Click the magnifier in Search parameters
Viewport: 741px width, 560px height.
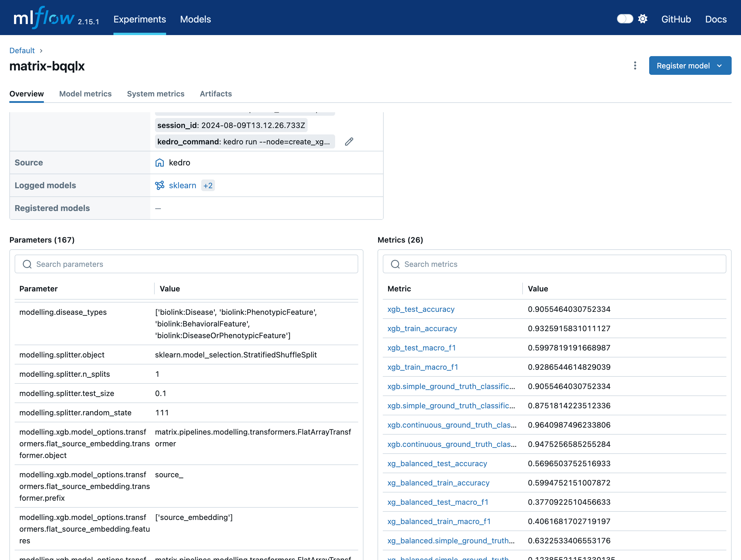tap(27, 264)
